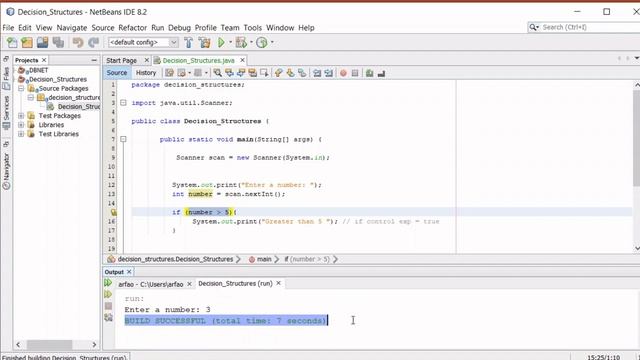Switch editor to History view
Viewport: 640px width, 360px height.
point(146,73)
